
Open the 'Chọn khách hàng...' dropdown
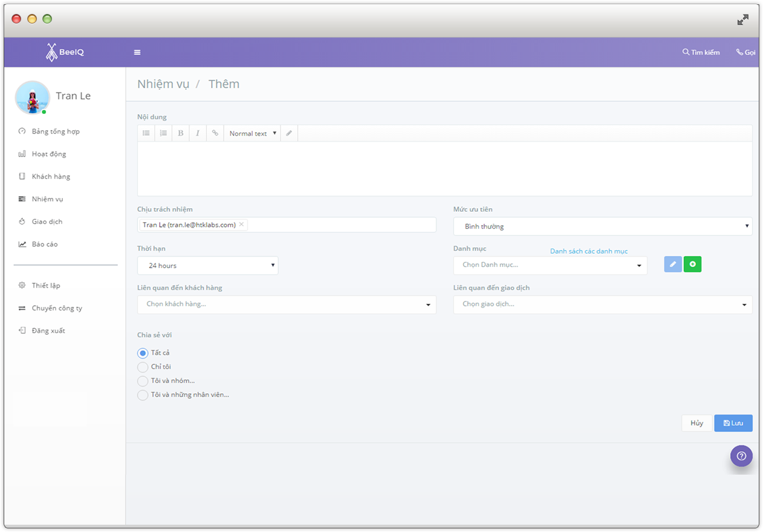[286, 304]
